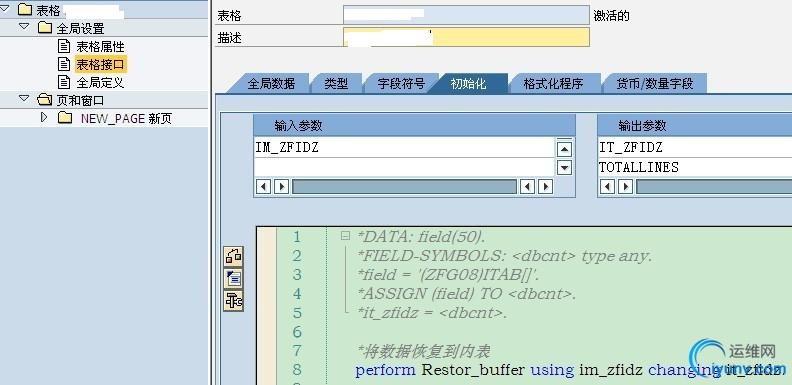Viewport: 792px width, 385px height.
Task: Click the 表格 name input field
Action: coord(466,15)
